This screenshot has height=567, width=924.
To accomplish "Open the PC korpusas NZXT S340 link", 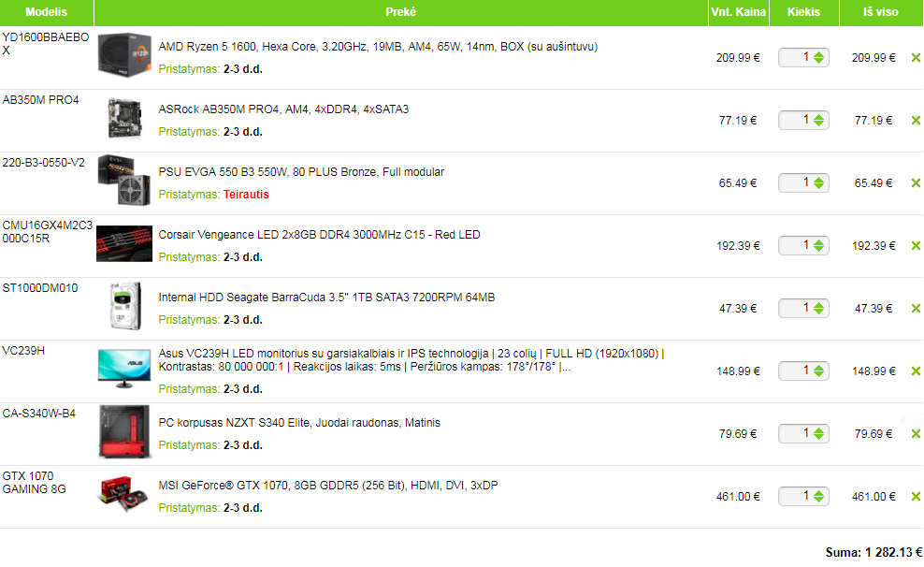I will click(299, 423).
